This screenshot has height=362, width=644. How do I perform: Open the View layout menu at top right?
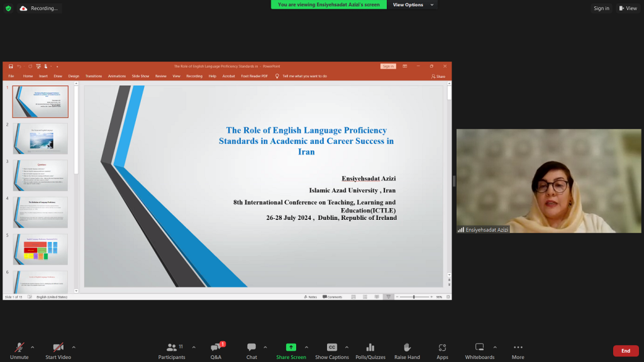(628, 8)
